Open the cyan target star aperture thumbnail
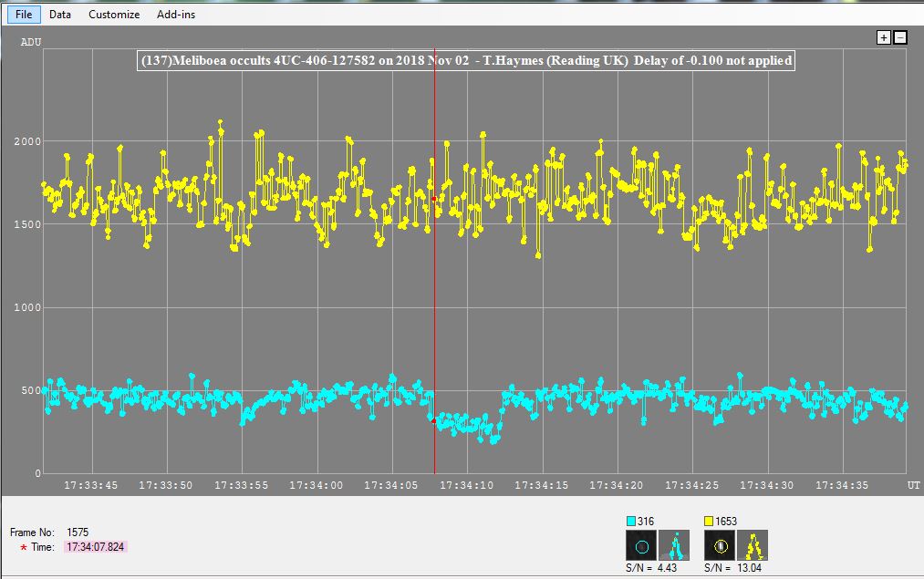Screen dimensions: 924x579 (x=641, y=545)
